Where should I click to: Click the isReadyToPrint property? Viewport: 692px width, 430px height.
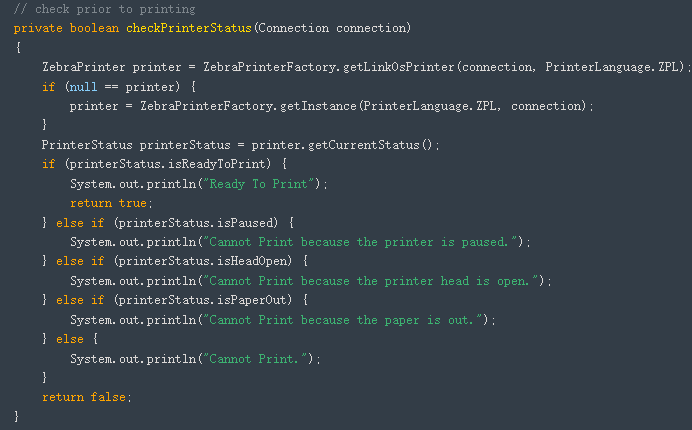click(234, 164)
